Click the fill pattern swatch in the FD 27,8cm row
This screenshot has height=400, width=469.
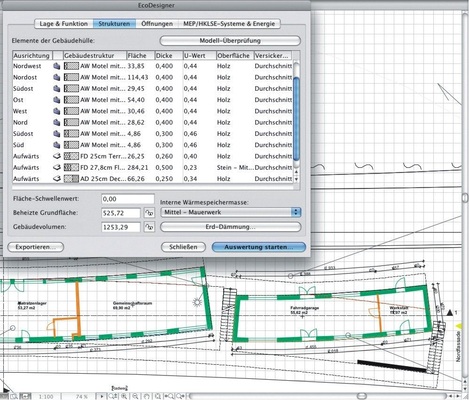click(71, 167)
